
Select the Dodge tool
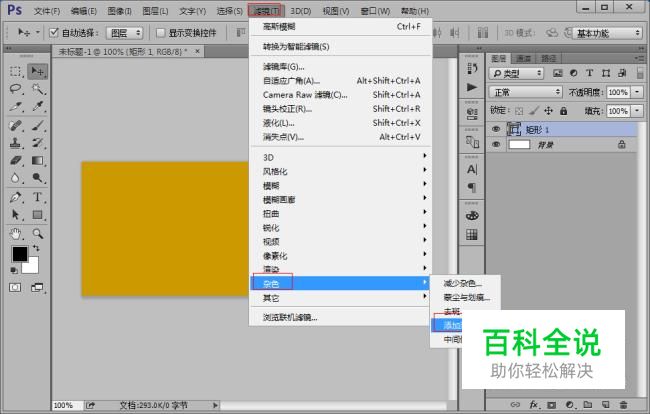pos(38,178)
